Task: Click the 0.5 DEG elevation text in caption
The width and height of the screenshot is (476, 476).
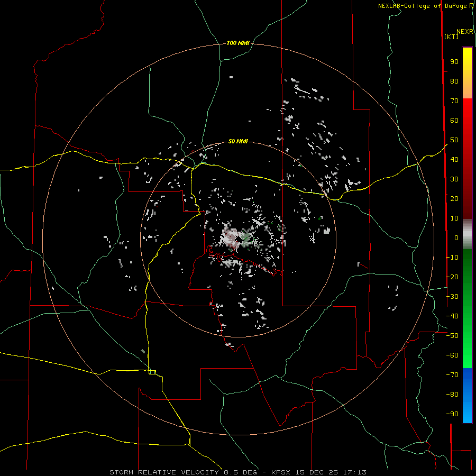Action: (240, 472)
